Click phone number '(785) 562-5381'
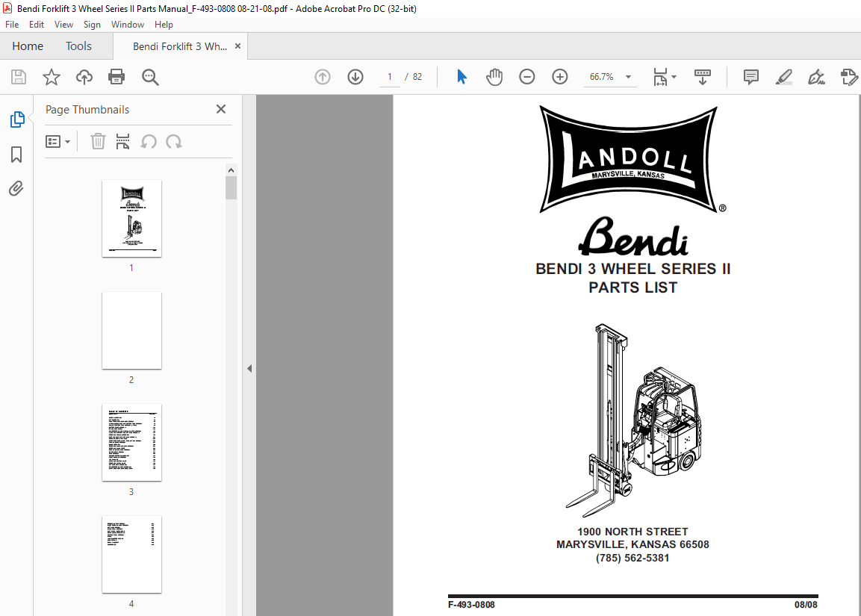The image size is (861, 616). tap(632, 558)
